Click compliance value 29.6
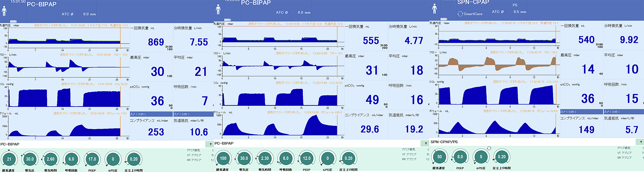This screenshot has width=644, height=172. point(370,129)
